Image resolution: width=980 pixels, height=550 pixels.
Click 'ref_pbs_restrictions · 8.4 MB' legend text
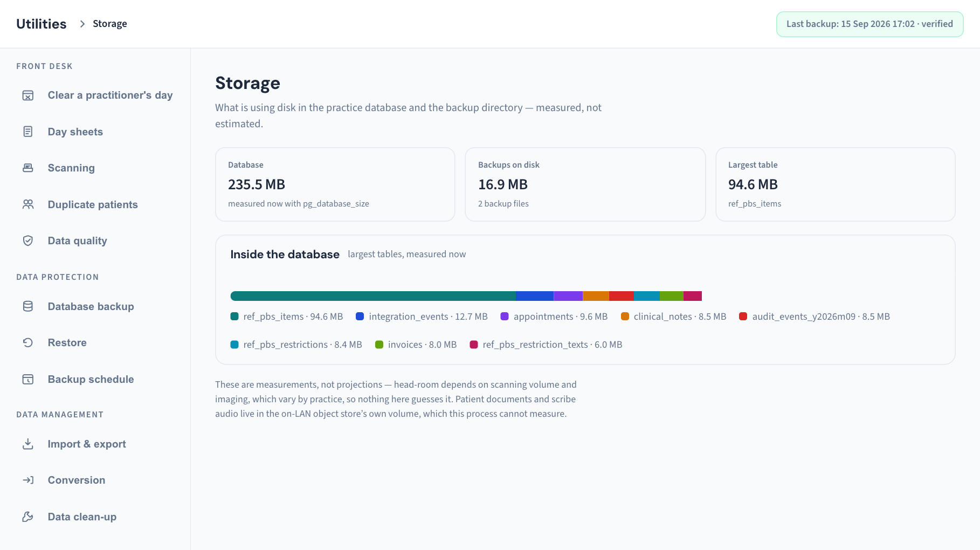302,345
